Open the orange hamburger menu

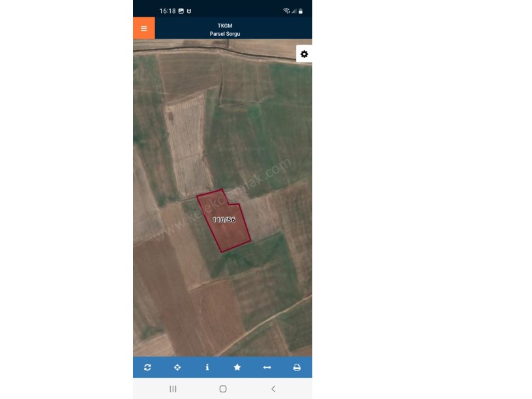[x=144, y=28]
